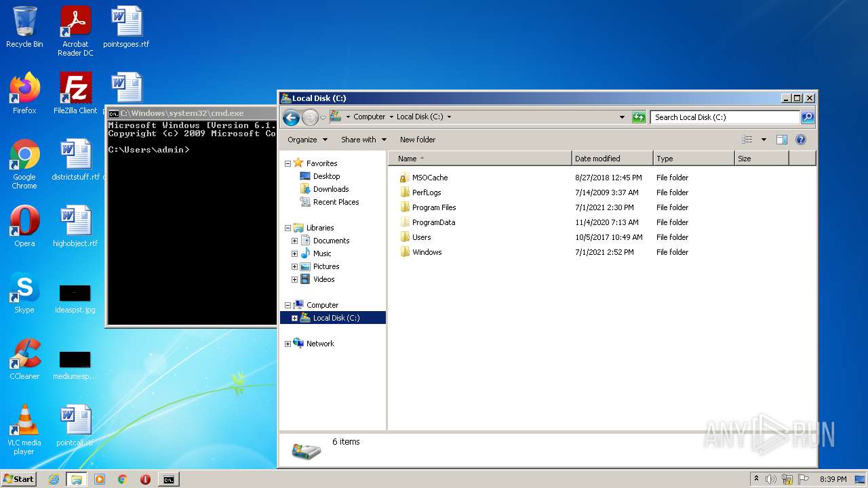Select highobject.rtf on the desktop
Screen dimensions: 868x488
tap(75, 226)
